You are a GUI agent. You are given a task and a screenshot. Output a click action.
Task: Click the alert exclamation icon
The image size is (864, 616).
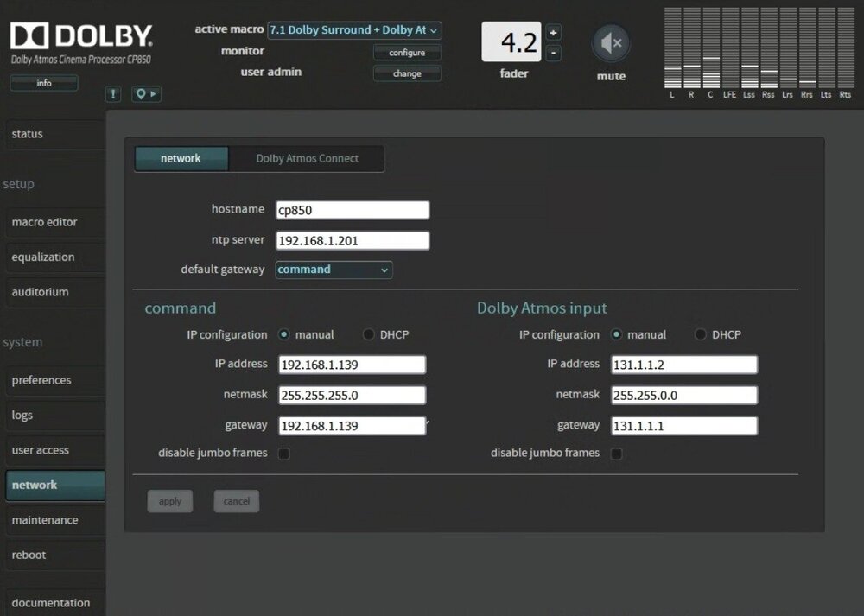click(113, 94)
